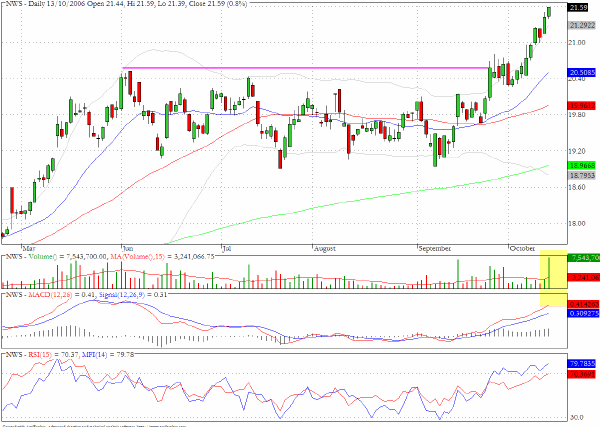Viewport: 600px width, 427px height.
Task: Click the 19.20 price axis label
Action: (x=577, y=151)
